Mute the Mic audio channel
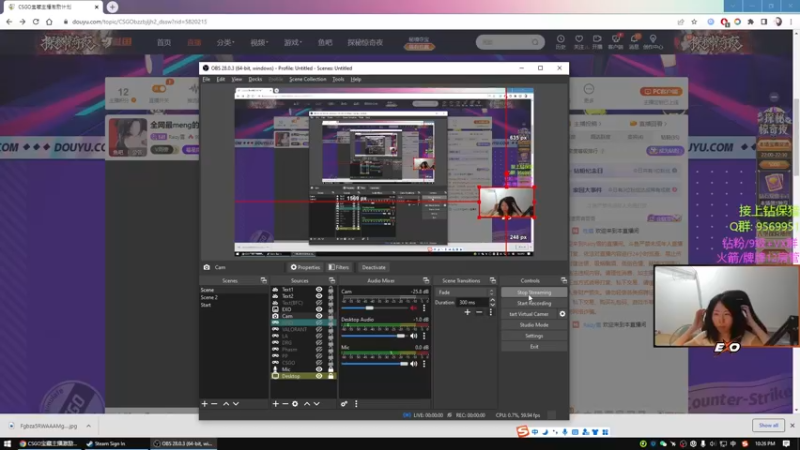Screen dimensions: 800x450 pyautogui.click(x=413, y=364)
